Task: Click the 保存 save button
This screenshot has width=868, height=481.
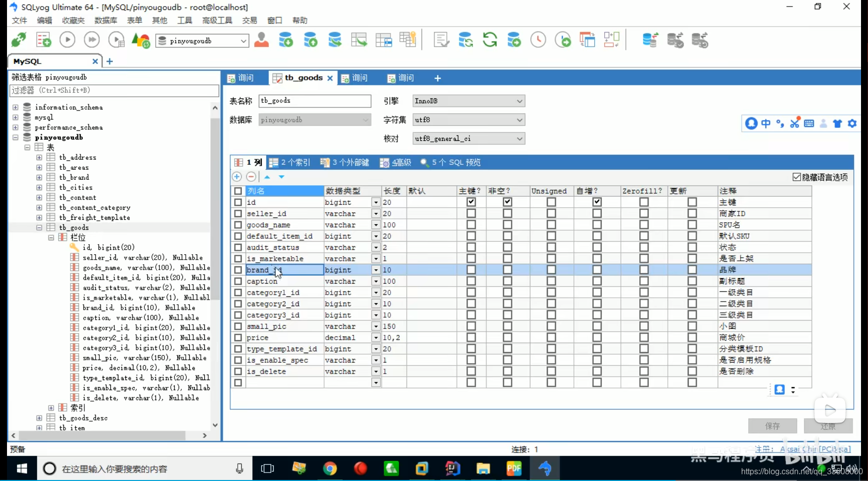Action: click(772, 426)
